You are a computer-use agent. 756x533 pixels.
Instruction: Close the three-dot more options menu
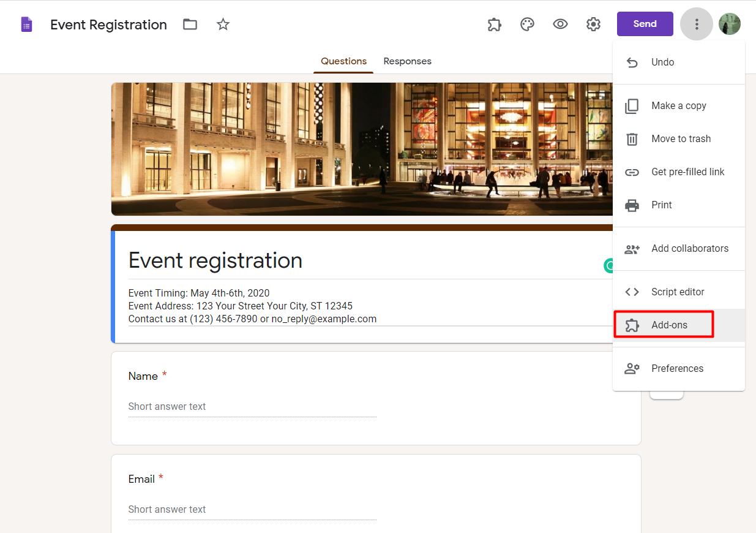pos(696,25)
